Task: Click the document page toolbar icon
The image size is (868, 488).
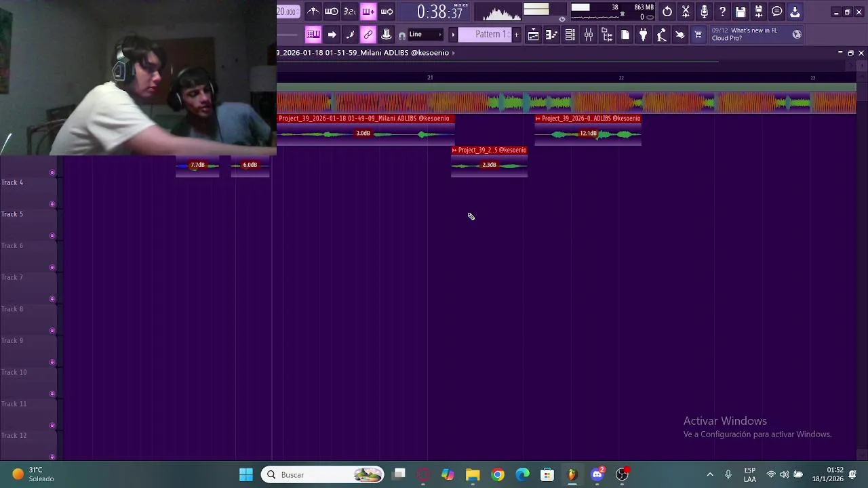Action: pos(625,35)
